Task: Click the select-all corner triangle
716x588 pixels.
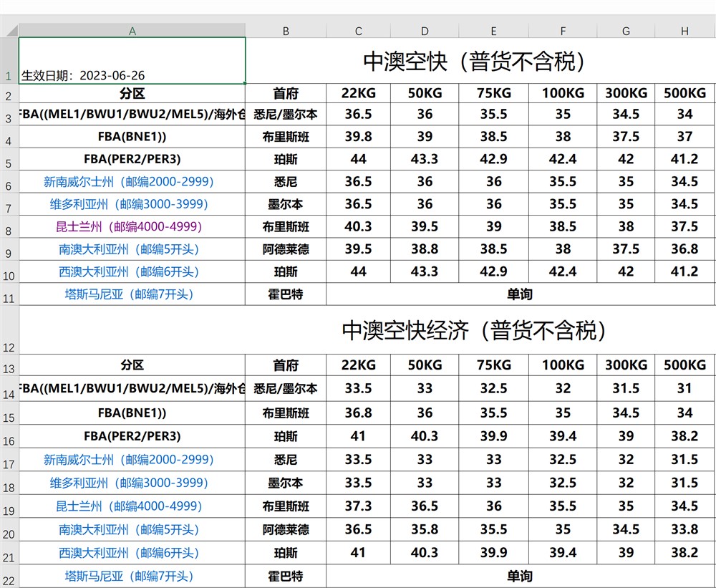Action: click(x=9, y=31)
